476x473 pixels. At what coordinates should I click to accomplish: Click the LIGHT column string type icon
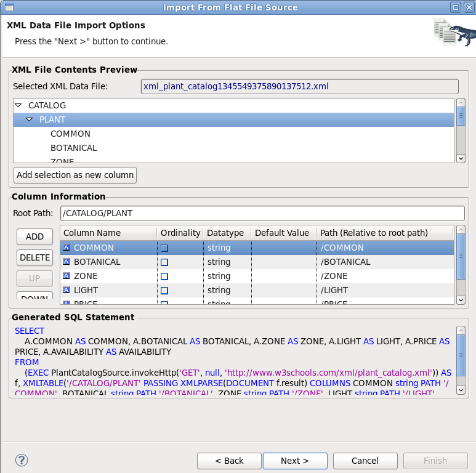pos(66,289)
